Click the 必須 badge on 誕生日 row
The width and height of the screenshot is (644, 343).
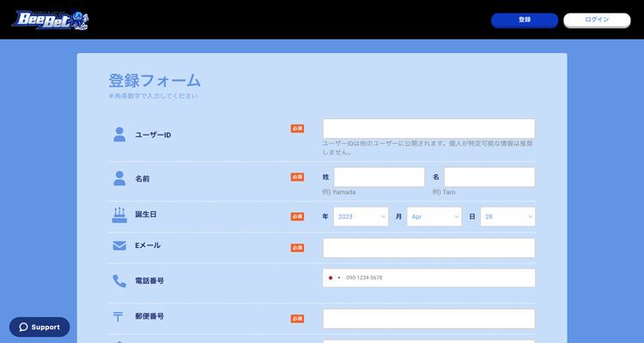pos(297,217)
